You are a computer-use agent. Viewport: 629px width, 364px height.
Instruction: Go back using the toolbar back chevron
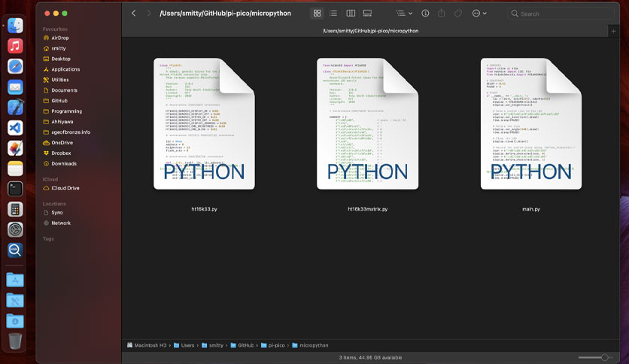[x=134, y=14]
